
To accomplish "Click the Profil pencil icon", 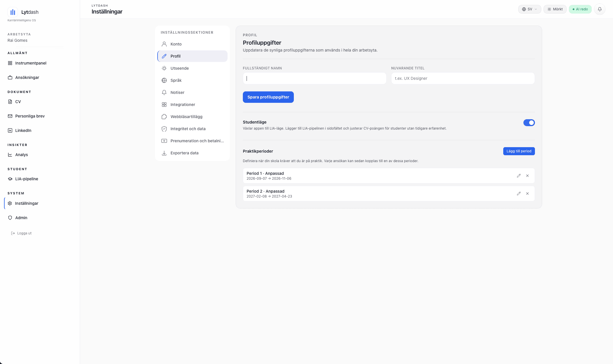I will (x=164, y=56).
